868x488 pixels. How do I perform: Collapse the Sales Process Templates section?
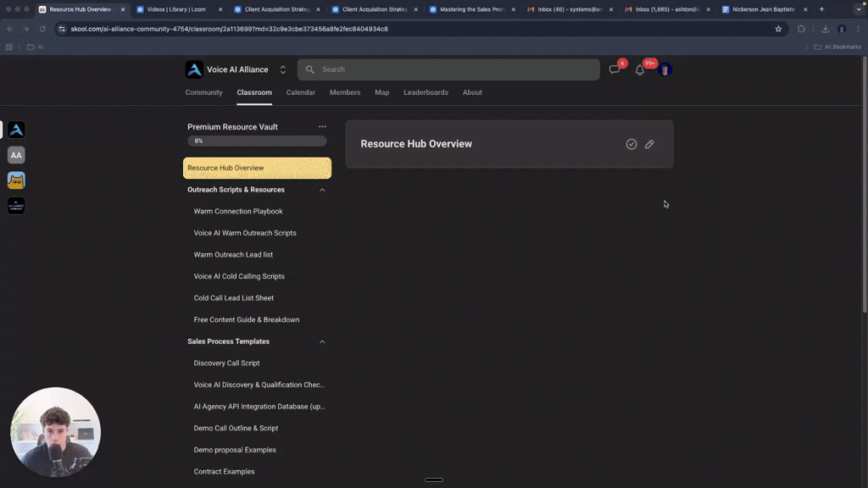point(322,342)
